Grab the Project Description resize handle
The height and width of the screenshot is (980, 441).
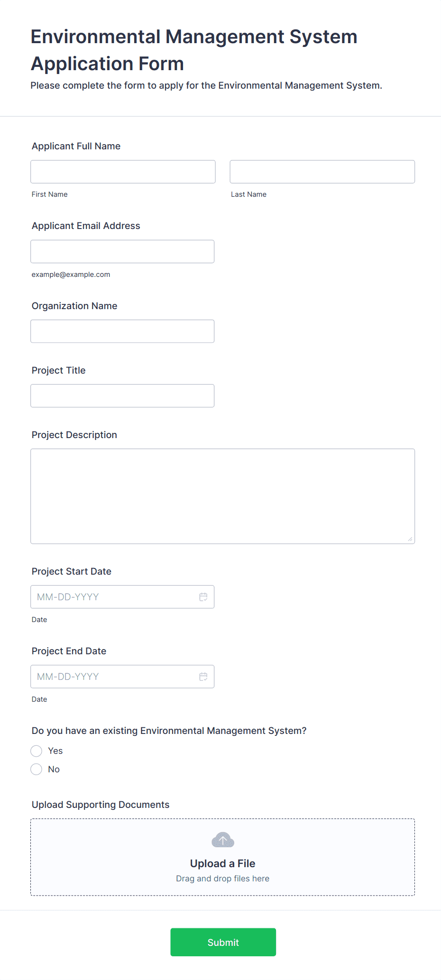coord(410,539)
